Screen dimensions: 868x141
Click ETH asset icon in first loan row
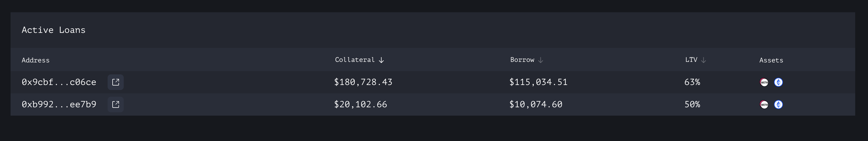pos(778,82)
